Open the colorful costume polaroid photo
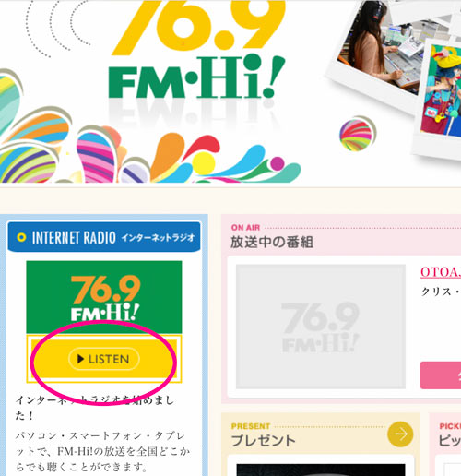This screenshot has height=476, width=461. (441, 92)
